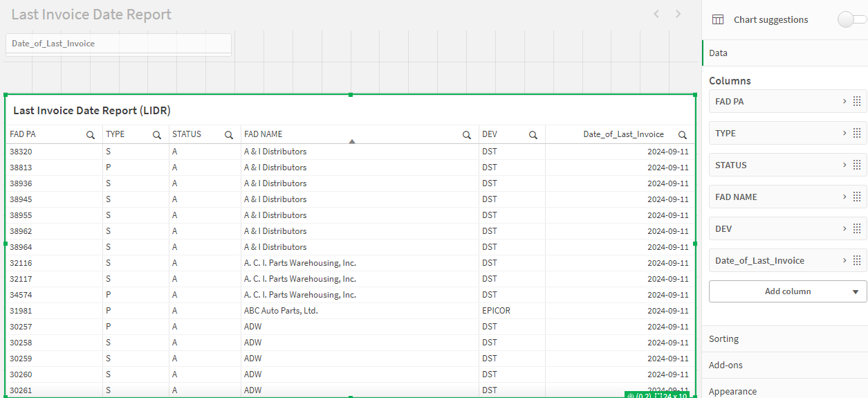The image size is (868, 398).
Task: Grab the STATUS column drag handle
Action: pyautogui.click(x=857, y=165)
